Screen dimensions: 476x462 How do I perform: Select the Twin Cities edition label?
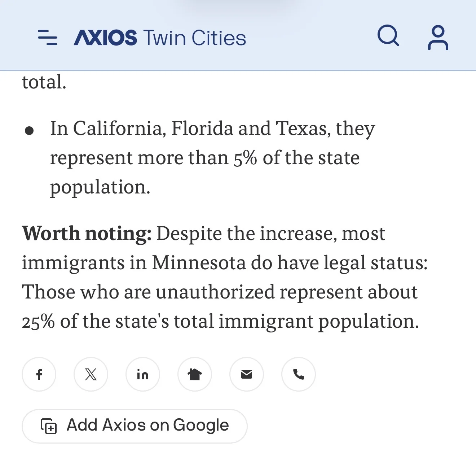194,38
